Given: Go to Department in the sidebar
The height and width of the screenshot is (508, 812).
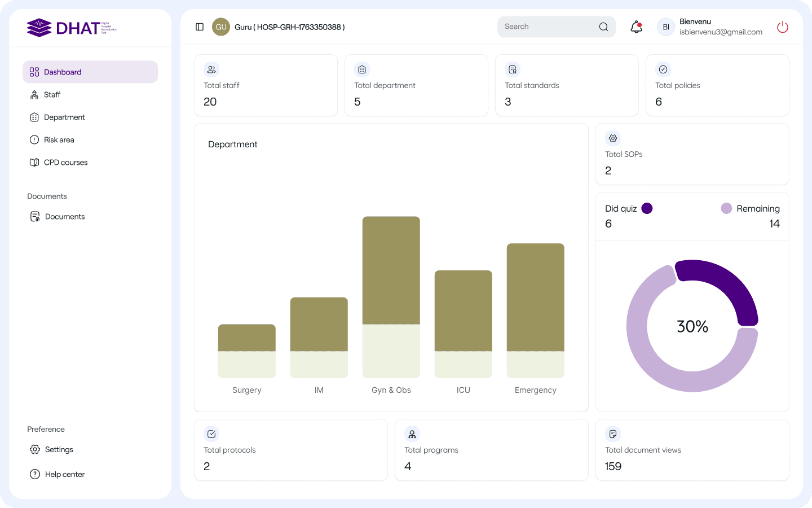Looking at the screenshot, I should pyautogui.click(x=64, y=117).
